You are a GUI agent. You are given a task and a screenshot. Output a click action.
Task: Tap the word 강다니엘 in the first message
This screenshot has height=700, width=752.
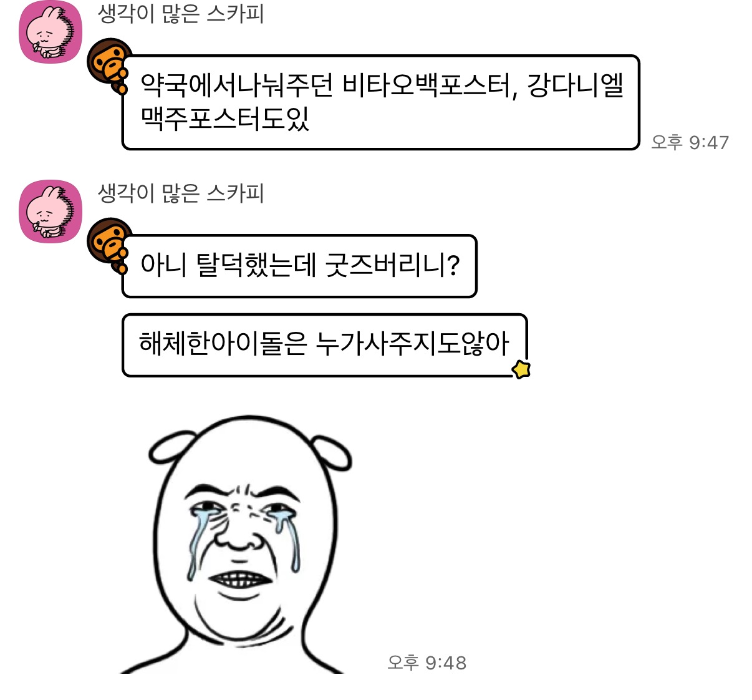[576, 85]
